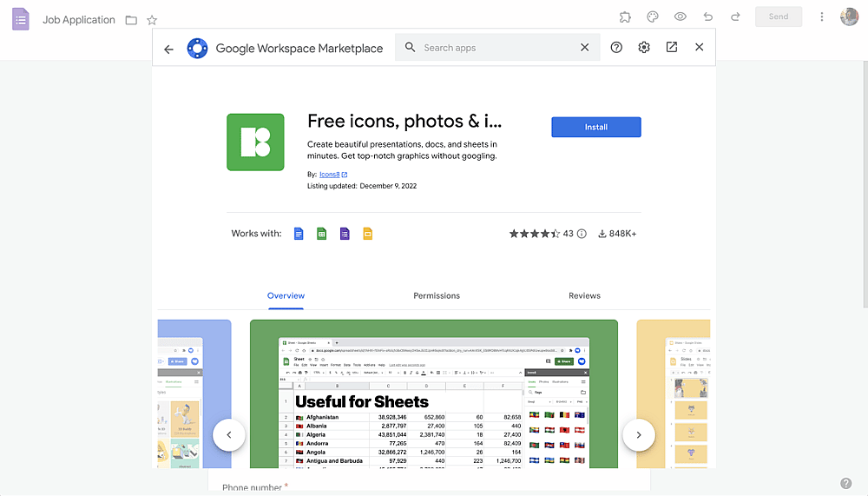This screenshot has height=496, width=868.
Task: Click the search magnifier icon
Action: coord(410,47)
